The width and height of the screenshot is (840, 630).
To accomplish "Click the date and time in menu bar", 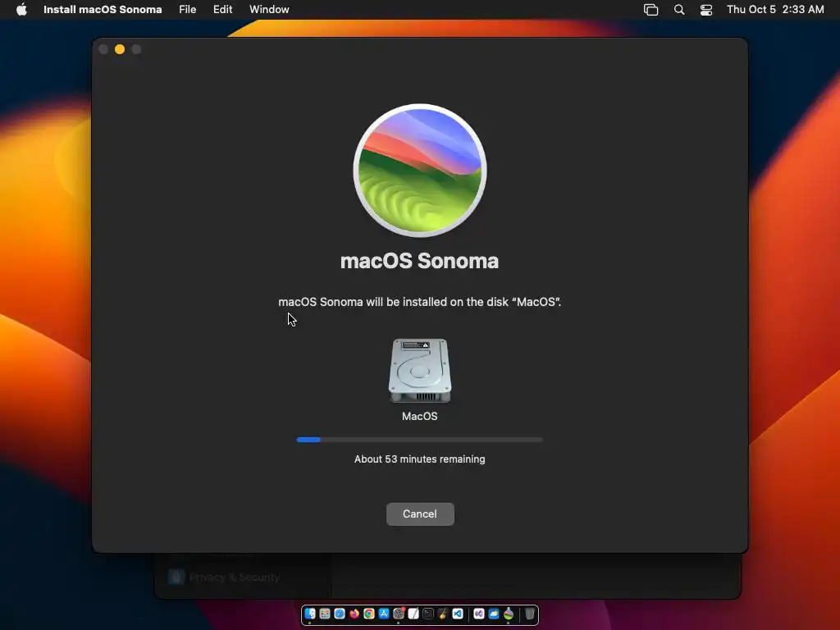I will click(775, 9).
